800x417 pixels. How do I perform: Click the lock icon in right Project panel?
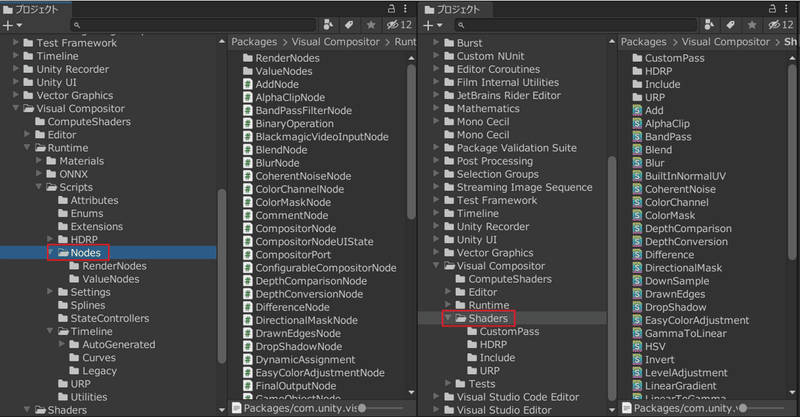pos(772,9)
